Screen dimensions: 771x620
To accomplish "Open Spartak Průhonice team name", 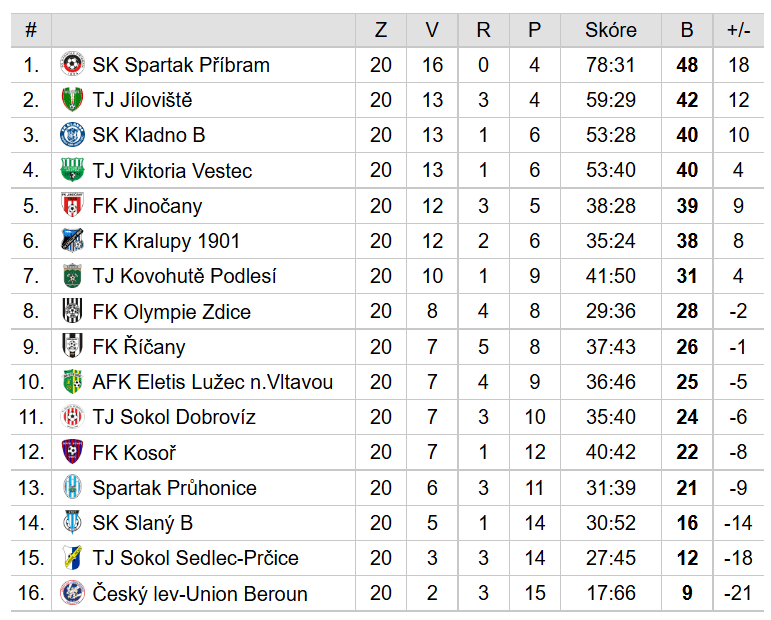I will [175, 488].
